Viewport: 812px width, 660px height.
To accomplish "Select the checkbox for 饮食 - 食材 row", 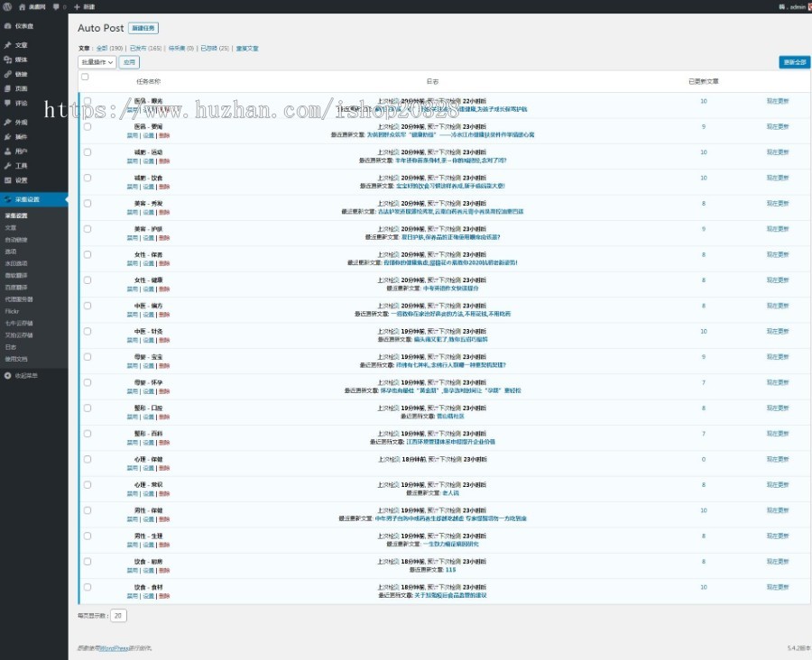I will 88,587.
